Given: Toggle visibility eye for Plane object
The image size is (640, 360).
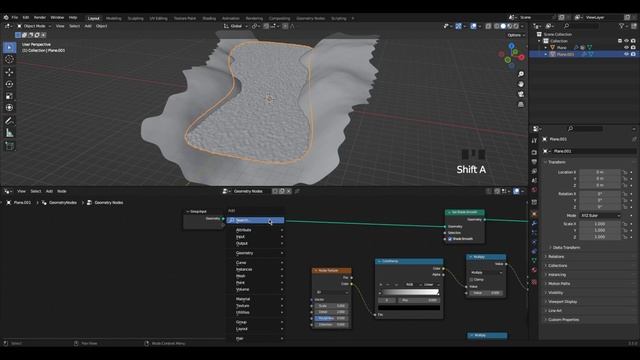Looking at the screenshot, I should point(626,48).
